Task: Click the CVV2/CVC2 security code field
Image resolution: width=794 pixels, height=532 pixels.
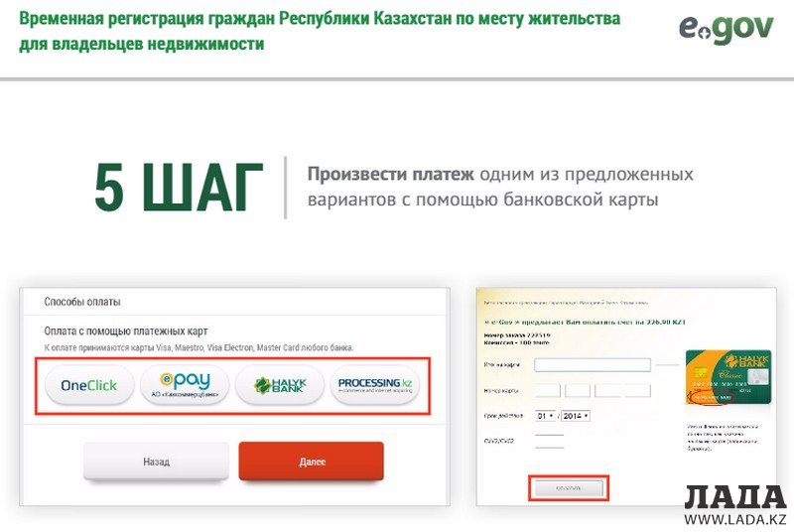Action: coord(550,441)
